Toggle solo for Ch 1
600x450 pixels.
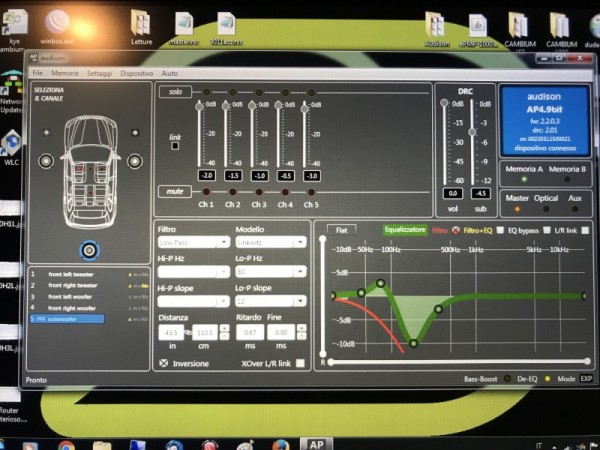tap(206, 92)
